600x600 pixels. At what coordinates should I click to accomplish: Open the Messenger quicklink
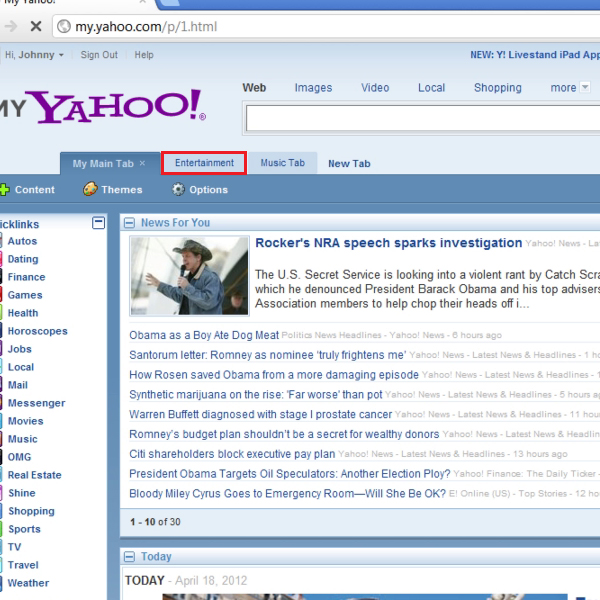[x=36, y=403]
